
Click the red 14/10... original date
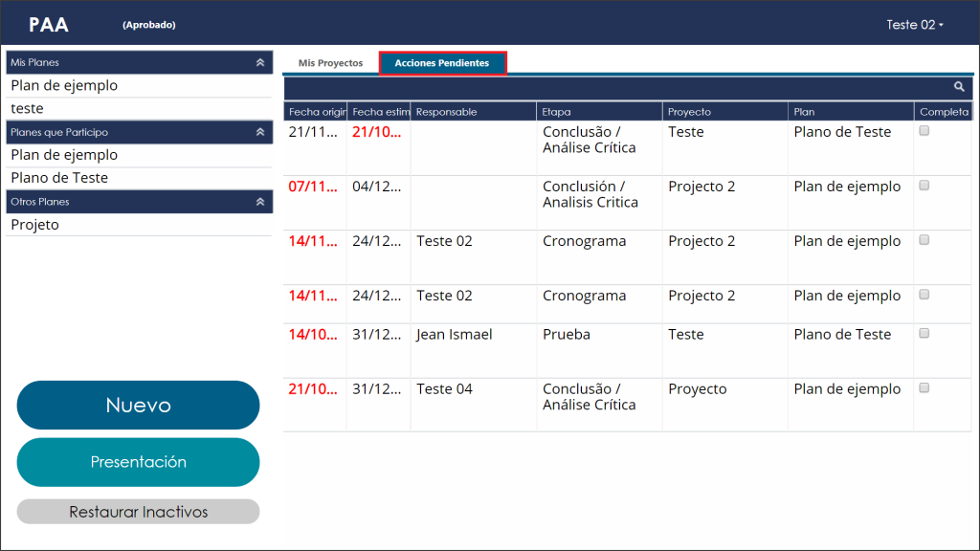(x=313, y=335)
